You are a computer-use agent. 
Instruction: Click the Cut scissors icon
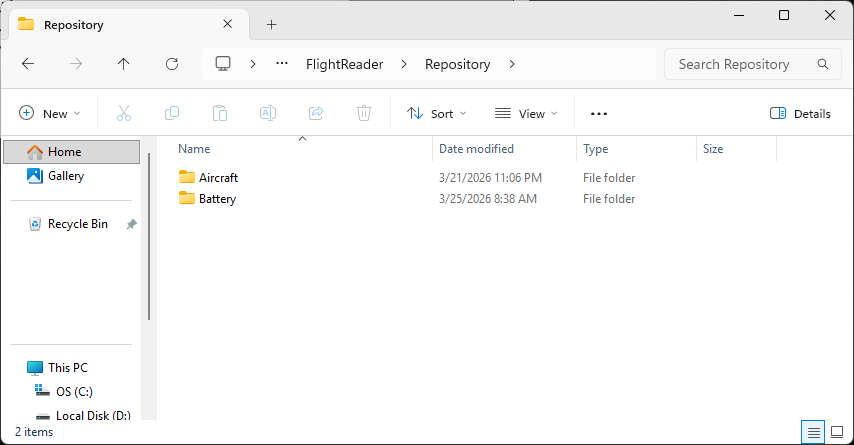tap(124, 113)
